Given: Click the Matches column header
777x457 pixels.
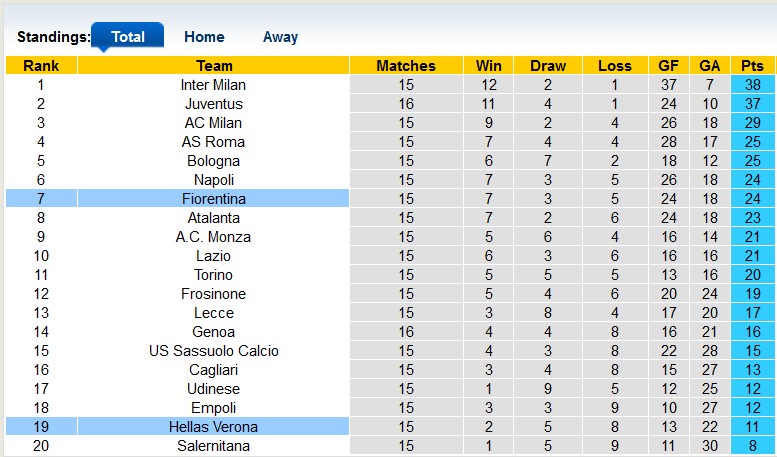Looking at the screenshot, I should pos(406,66).
